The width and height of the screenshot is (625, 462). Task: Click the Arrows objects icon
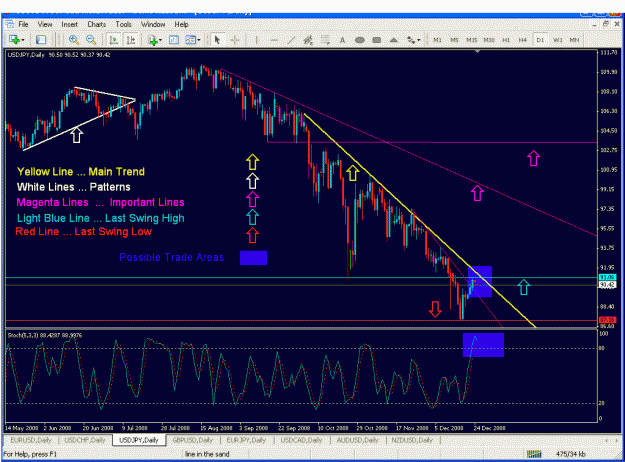coord(411,40)
